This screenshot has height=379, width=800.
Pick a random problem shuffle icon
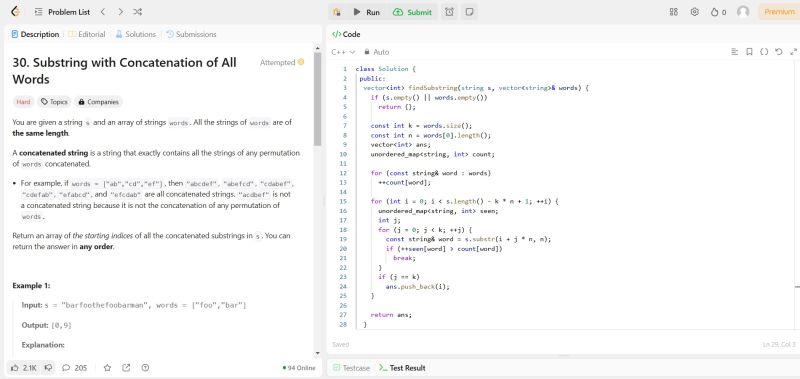click(137, 12)
